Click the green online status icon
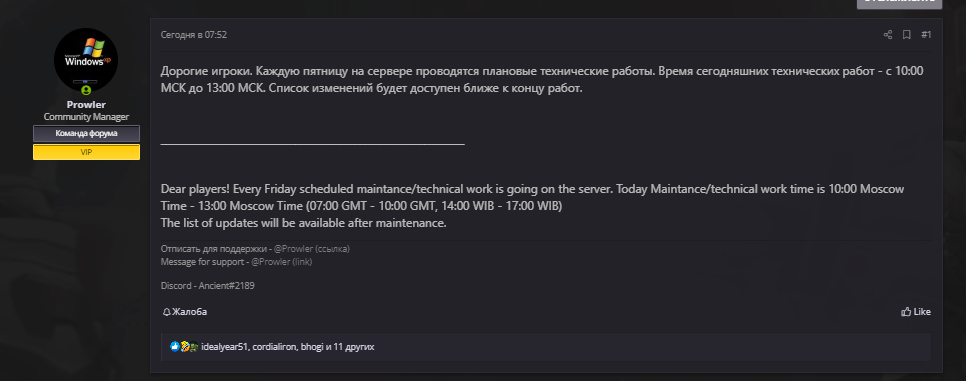The height and width of the screenshot is (381, 966). [x=86, y=90]
